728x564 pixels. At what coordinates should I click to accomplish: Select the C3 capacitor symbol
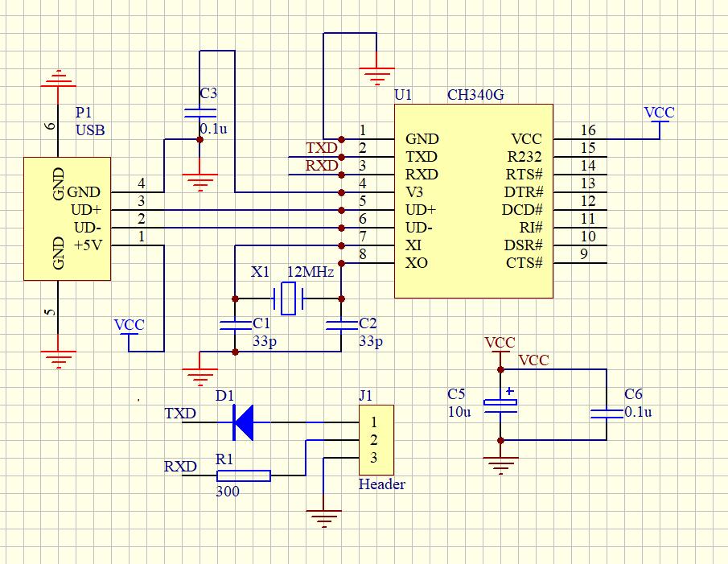click(x=200, y=113)
